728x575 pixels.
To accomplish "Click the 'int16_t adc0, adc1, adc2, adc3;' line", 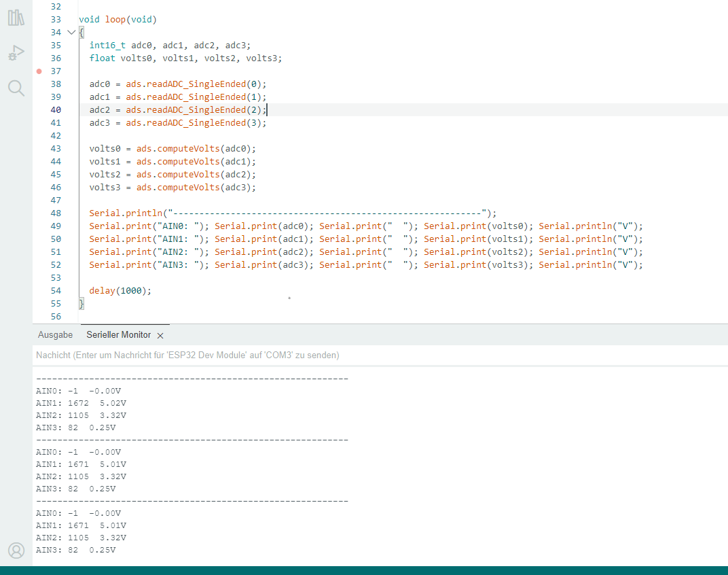I will click(170, 45).
